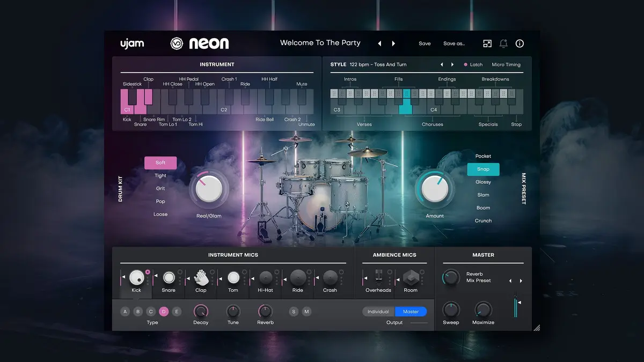Click the Decay knob
Image resolution: width=644 pixels, height=362 pixels.
tap(201, 311)
